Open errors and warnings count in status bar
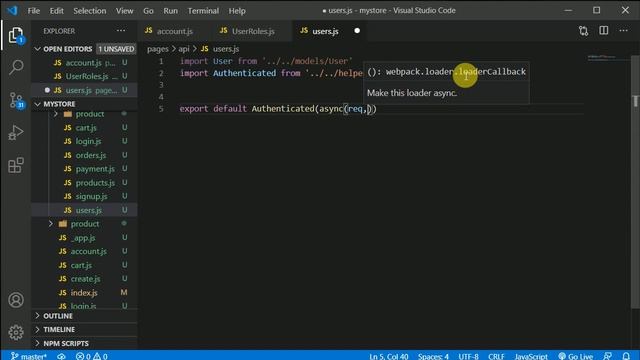Viewport: 640px width, 360px height. [x=91, y=356]
